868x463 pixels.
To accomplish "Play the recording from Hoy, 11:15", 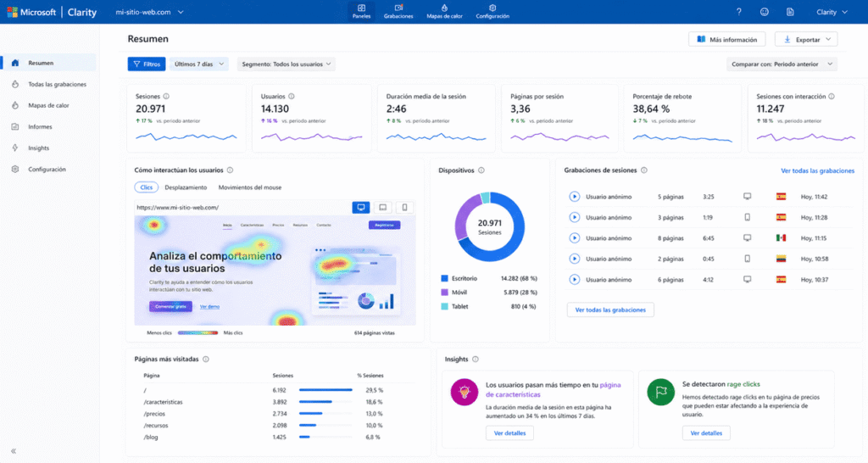I will point(574,238).
